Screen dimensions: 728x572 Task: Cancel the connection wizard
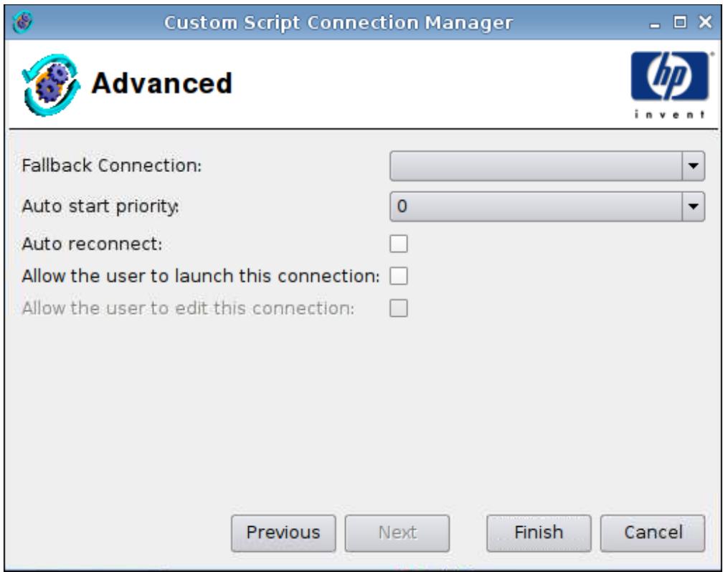click(x=652, y=533)
